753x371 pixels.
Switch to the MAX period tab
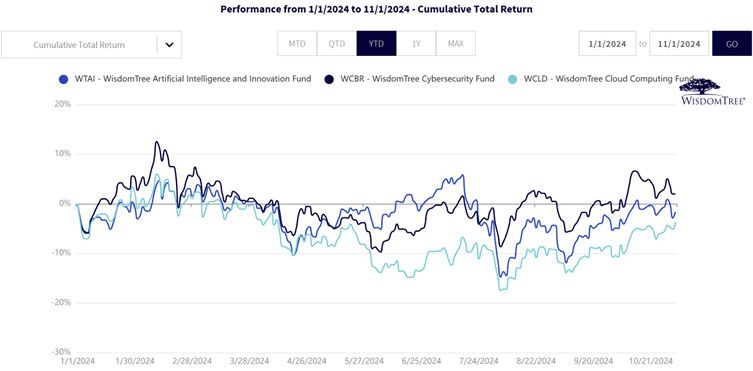pyautogui.click(x=456, y=43)
